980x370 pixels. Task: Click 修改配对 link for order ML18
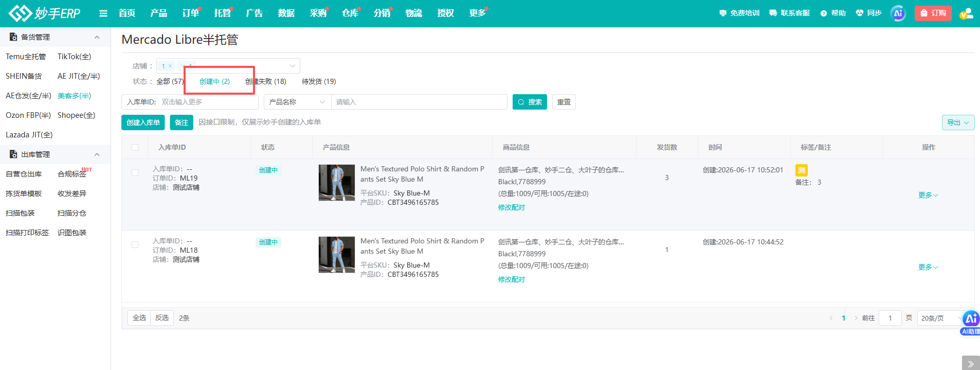coord(512,279)
